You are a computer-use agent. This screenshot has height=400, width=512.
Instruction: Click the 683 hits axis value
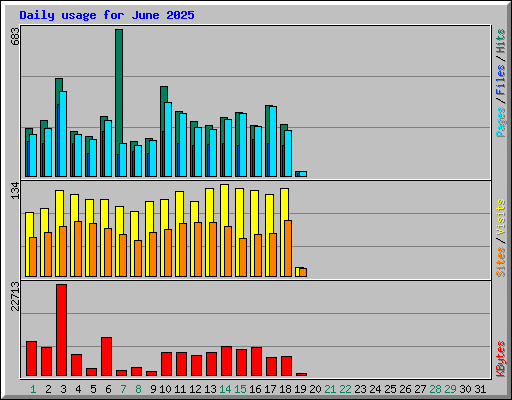point(15,37)
